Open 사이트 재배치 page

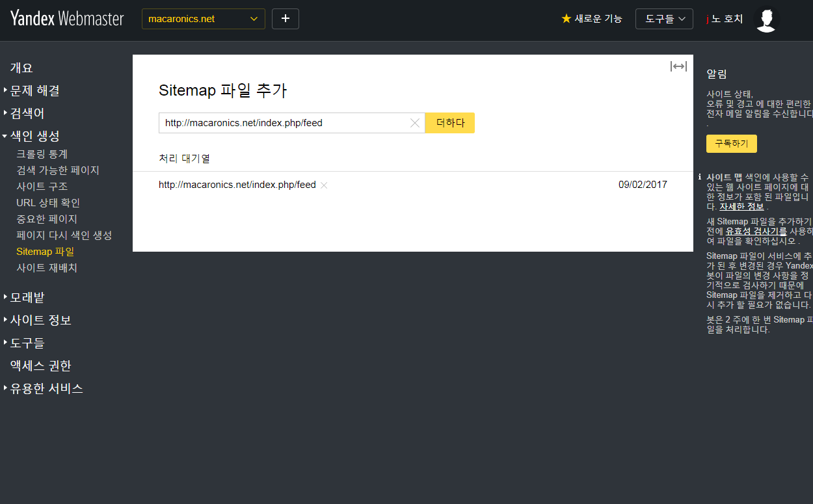pyautogui.click(x=47, y=268)
